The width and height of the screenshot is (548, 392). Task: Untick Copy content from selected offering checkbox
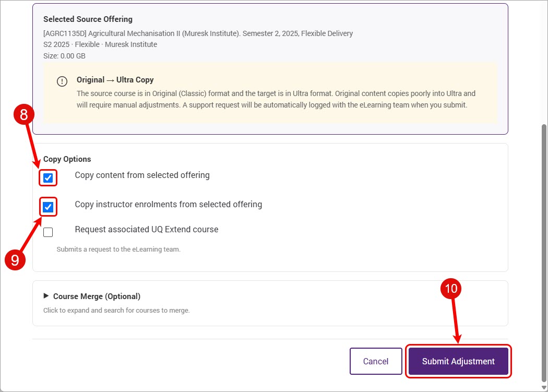tap(48, 178)
